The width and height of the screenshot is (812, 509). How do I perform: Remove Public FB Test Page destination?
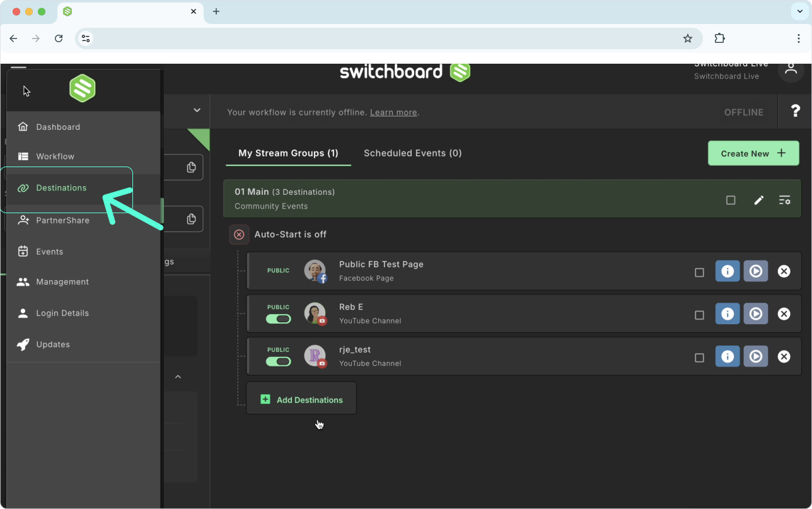784,271
